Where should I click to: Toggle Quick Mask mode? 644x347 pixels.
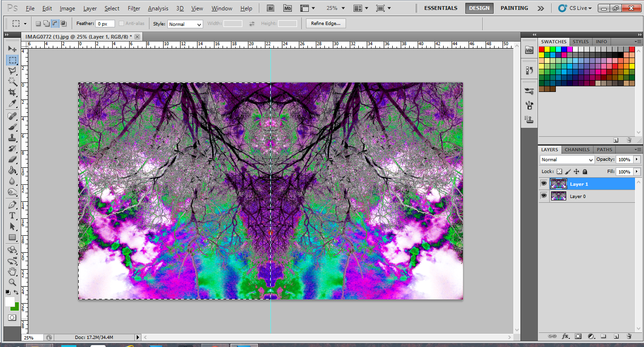[x=12, y=318]
